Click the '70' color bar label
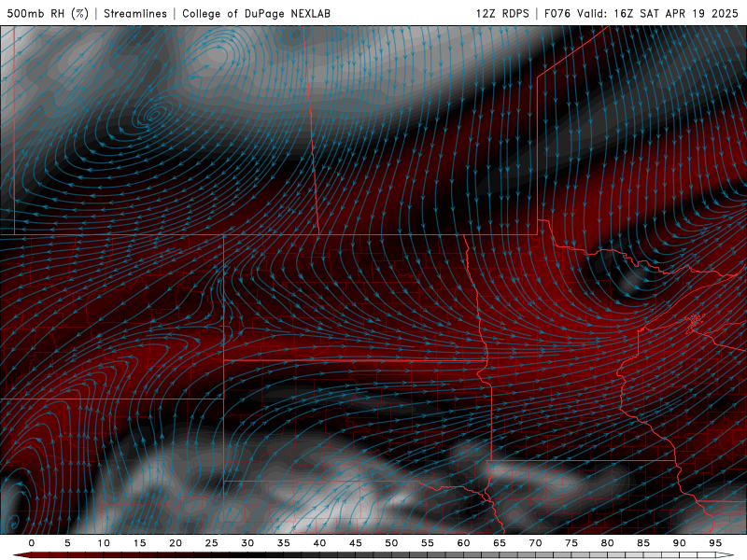Viewport: 747px width, 560px height. click(535, 543)
